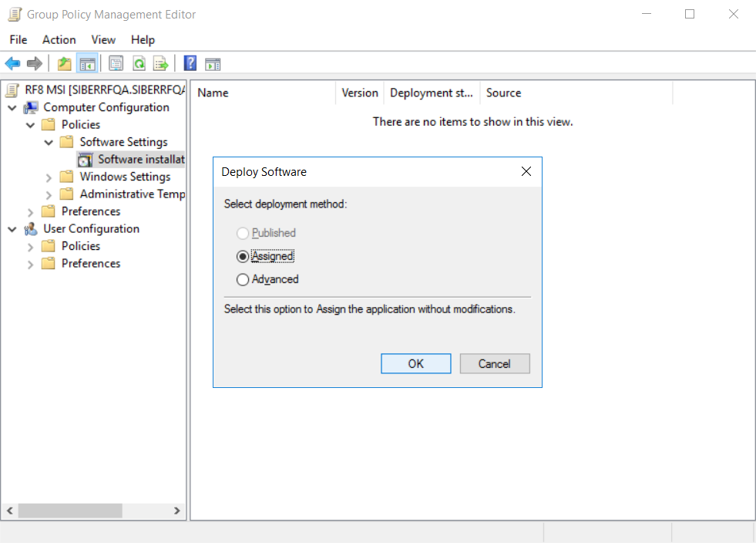Image resolution: width=756 pixels, height=543 pixels.
Task: Click the Up One Level folder icon
Action: [65, 63]
